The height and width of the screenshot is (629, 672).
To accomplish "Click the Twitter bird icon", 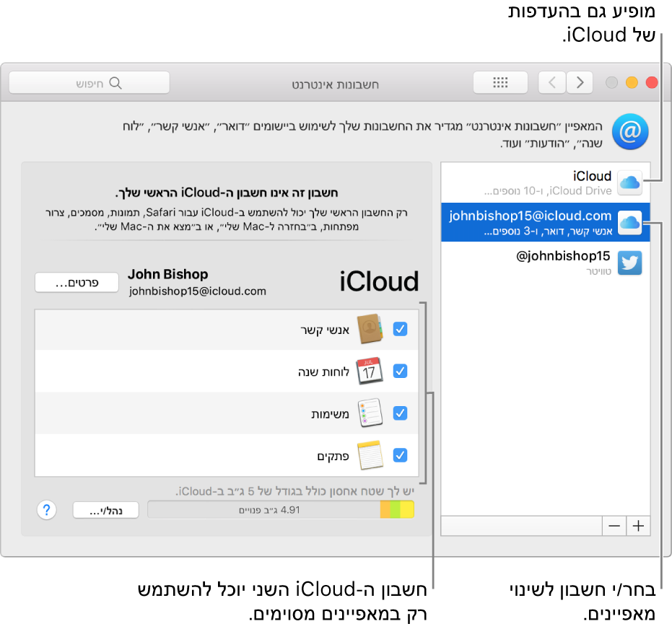I will pyautogui.click(x=629, y=263).
